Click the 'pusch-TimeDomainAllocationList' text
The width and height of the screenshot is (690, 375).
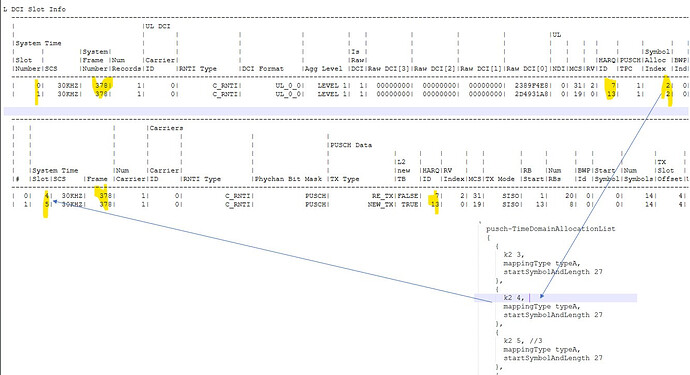(551, 229)
